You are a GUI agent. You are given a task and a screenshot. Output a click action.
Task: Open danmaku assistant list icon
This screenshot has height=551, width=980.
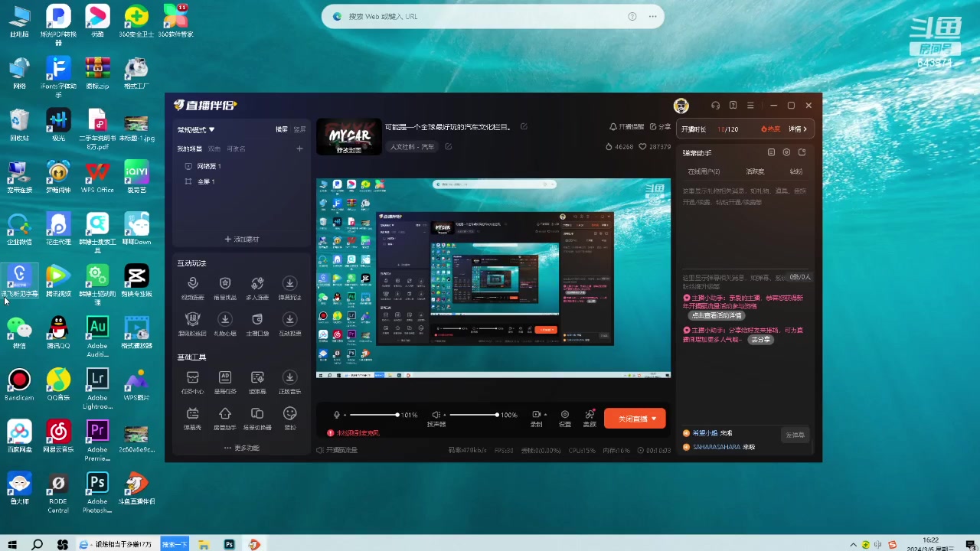click(x=771, y=152)
